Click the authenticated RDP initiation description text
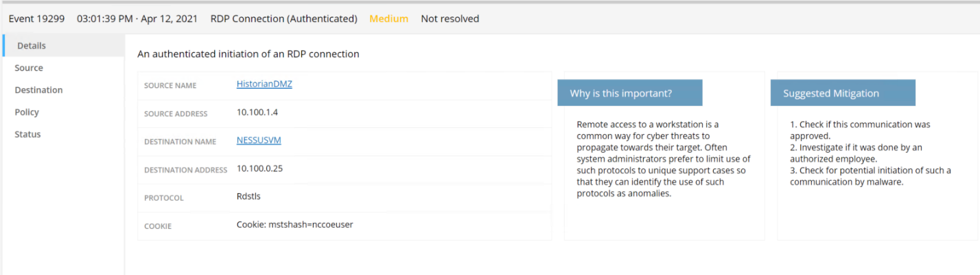The image size is (980, 275). click(x=248, y=54)
